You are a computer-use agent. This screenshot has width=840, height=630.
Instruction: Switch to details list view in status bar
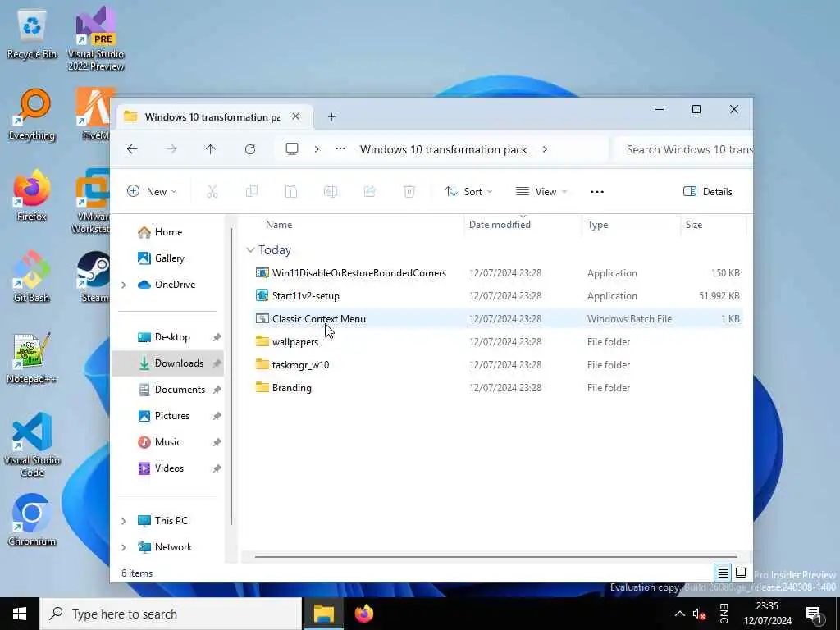723,573
